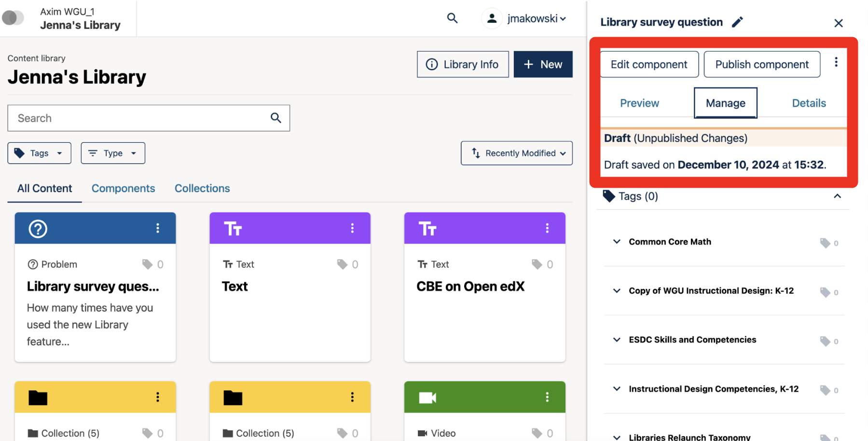Open the three-dot menu next to Publish component
This screenshot has height=441, width=868.
click(837, 62)
